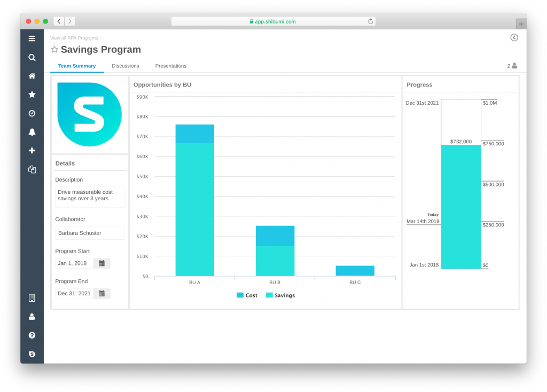Collapse panel using top-right arrow circle

pos(514,37)
